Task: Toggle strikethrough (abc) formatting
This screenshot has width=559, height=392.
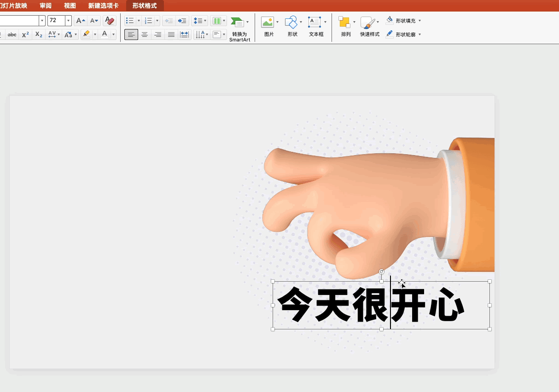Action: coord(12,35)
